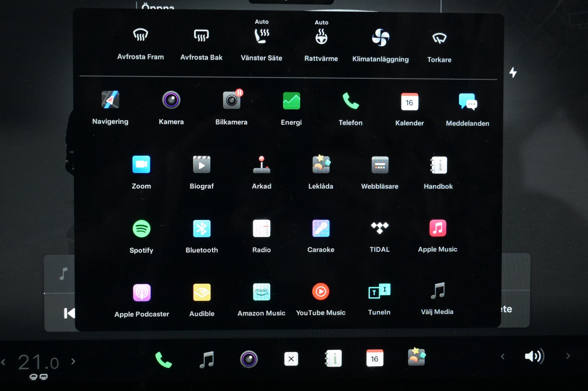Viewport: 588px width, 391px height.
Task: Open camera from bottom dock
Action: point(249,359)
